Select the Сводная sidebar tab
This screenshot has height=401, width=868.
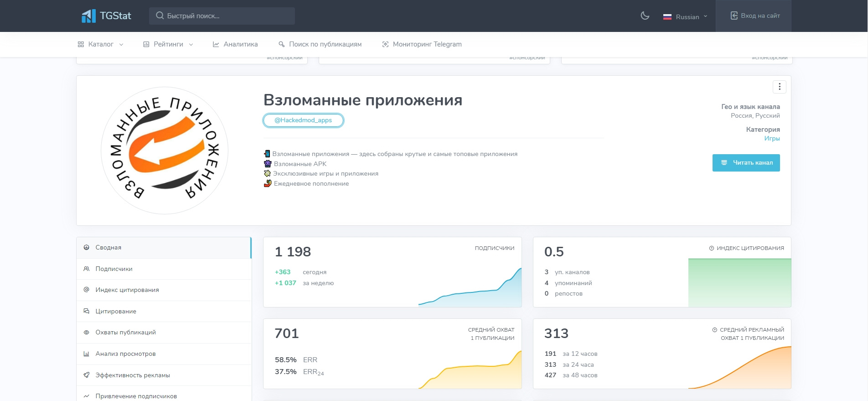click(x=164, y=248)
